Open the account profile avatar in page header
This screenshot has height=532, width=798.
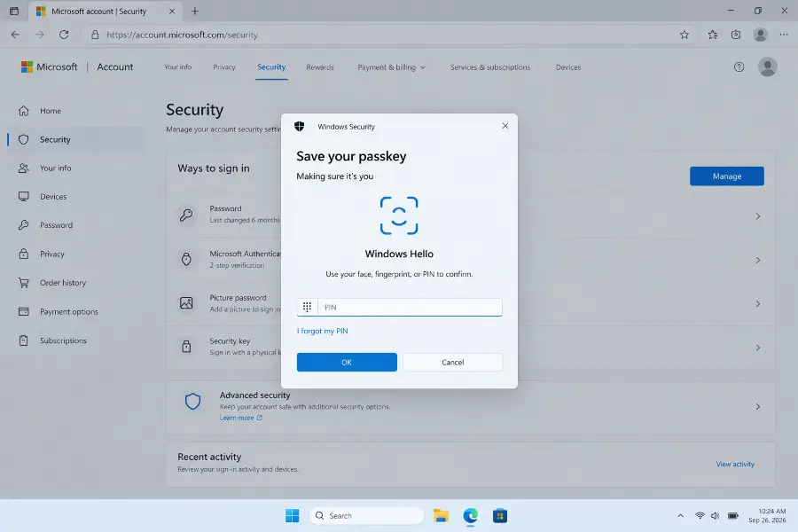(768, 67)
